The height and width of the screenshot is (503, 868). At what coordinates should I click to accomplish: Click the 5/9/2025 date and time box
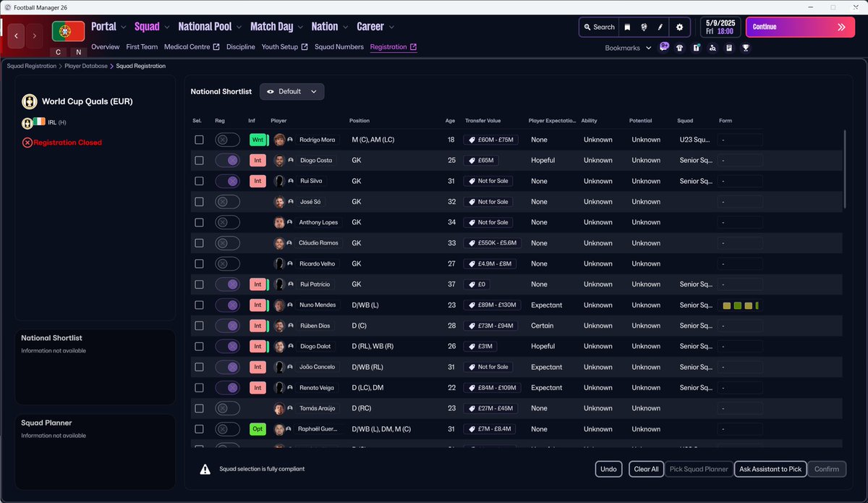720,27
